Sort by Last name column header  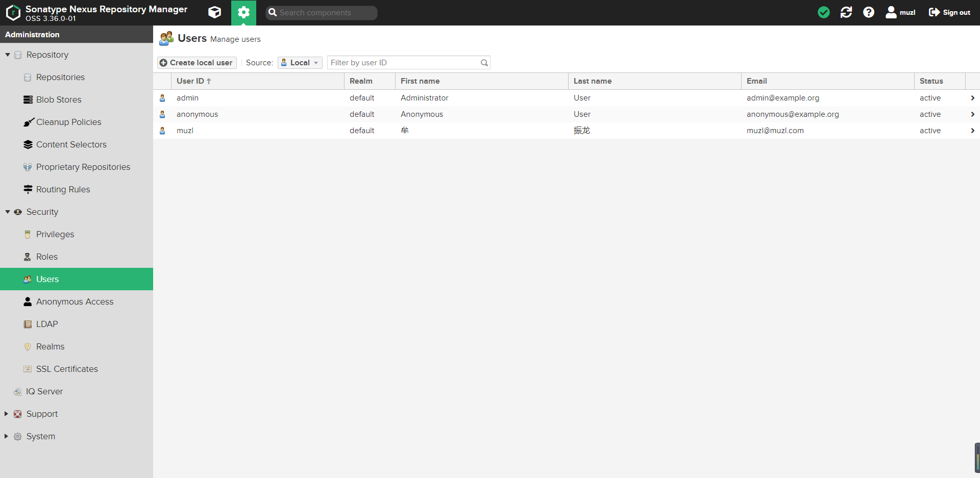(x=654, y=81)
